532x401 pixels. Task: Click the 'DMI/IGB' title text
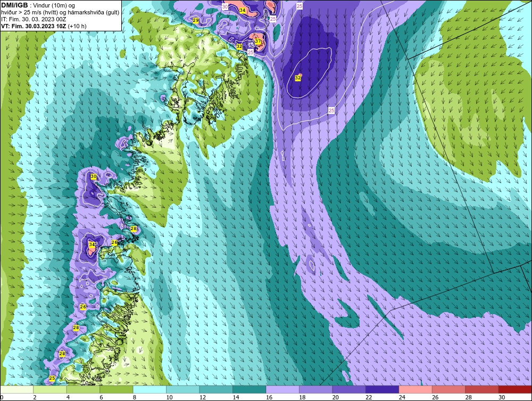(x=14, y=5)
